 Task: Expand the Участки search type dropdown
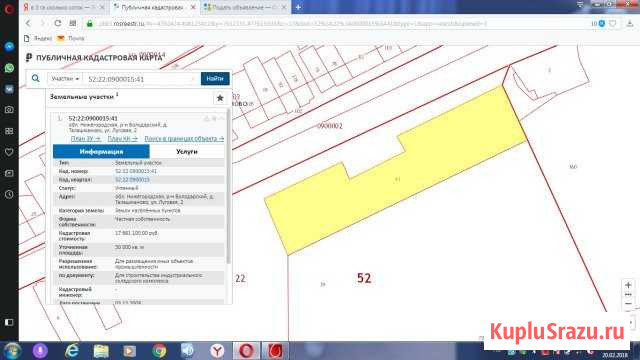coord(65,78)
